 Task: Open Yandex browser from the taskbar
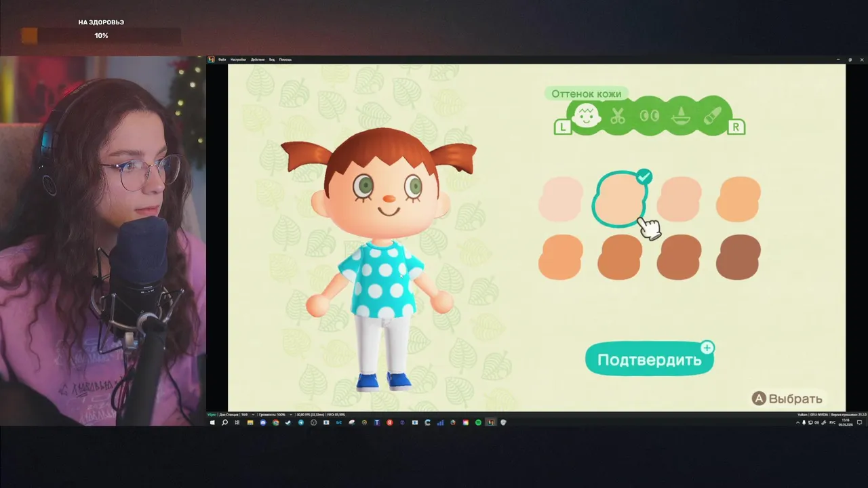(389, 422)
